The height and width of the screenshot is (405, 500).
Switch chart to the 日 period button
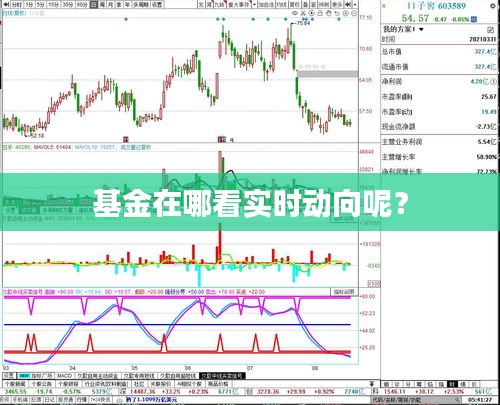[x=94, y=5]
